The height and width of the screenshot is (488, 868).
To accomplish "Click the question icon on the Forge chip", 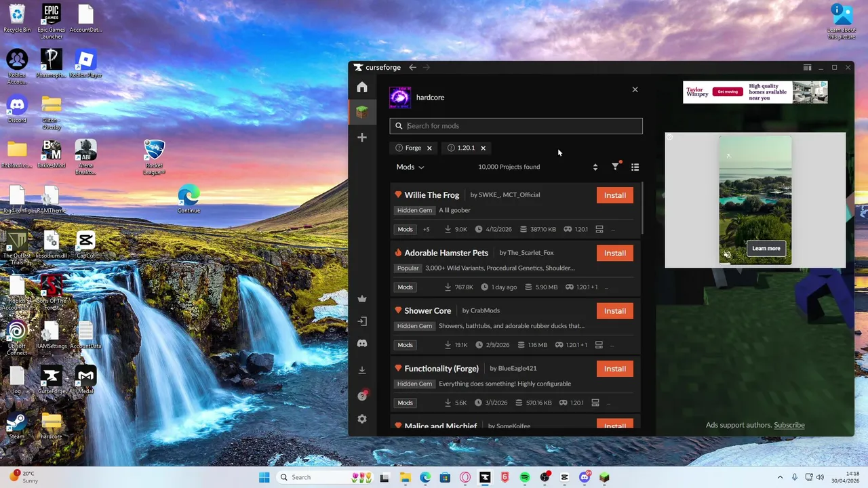I will (399, 148).
